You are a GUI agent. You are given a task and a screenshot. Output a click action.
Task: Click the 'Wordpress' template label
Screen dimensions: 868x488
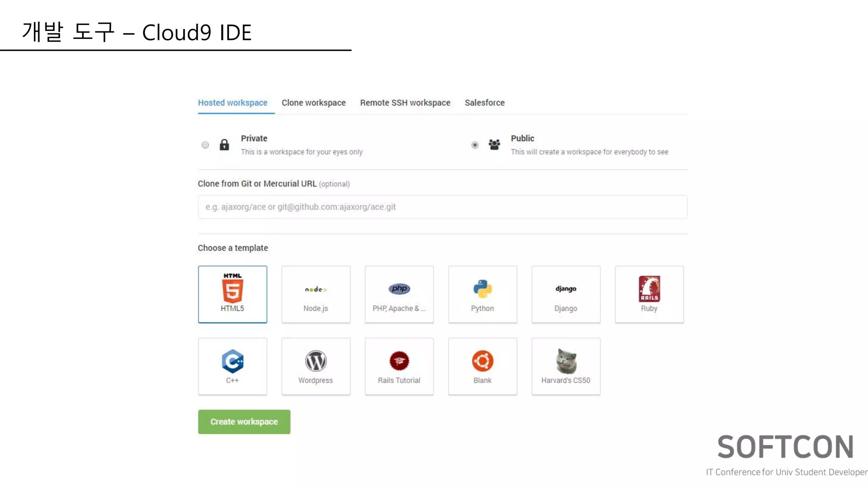coord(316,380)
